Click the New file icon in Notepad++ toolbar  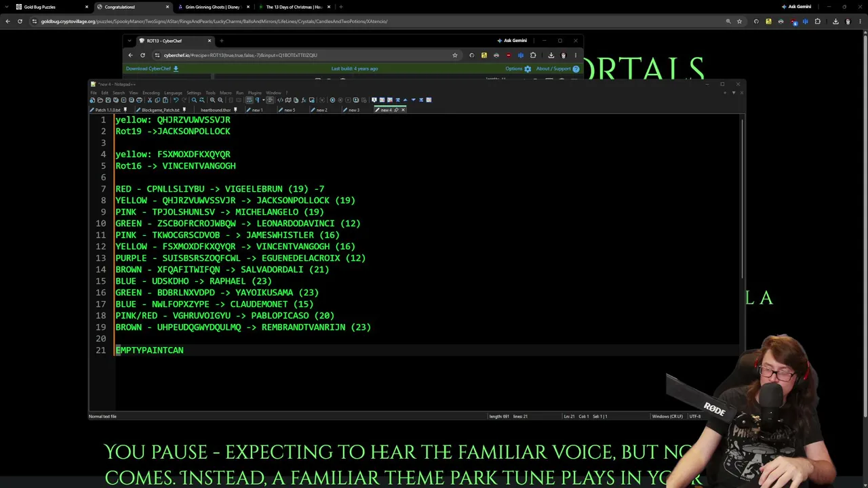pyautogui.click(x=92, y=100)
